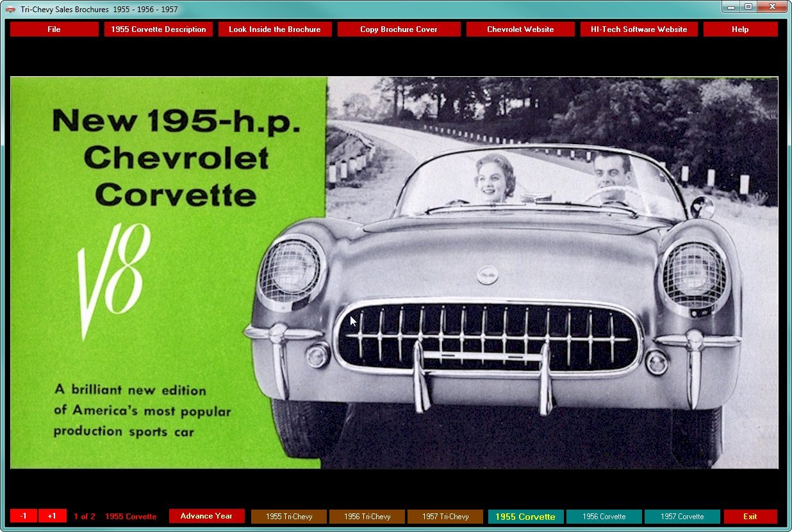
Task: Close the Tri-Chevy Sales Brochures window
Action: coord(772,6)
